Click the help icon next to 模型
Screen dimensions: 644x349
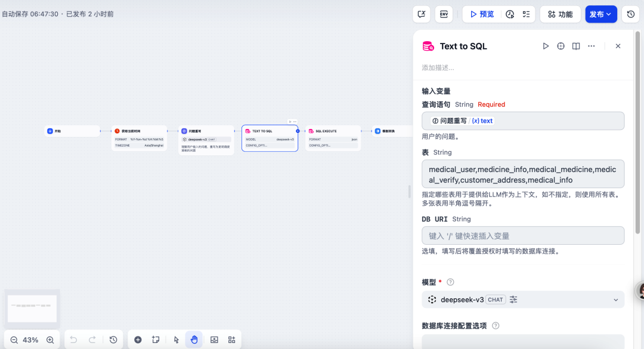[x=450, y=282]
